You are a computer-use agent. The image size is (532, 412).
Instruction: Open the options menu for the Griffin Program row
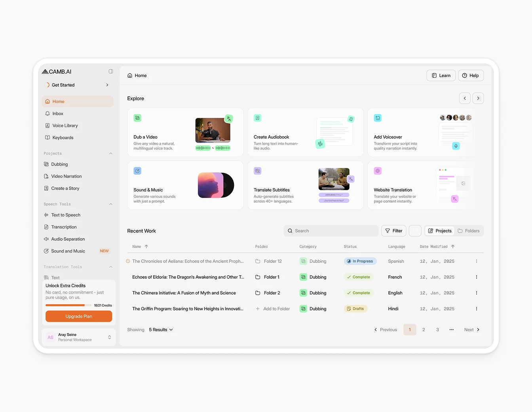[476, 309]
